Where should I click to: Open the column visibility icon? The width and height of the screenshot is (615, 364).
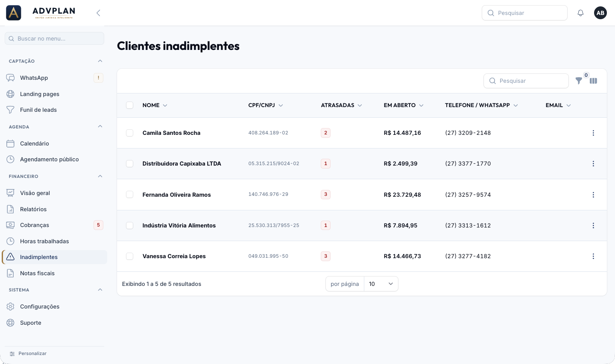click(593, 81)
